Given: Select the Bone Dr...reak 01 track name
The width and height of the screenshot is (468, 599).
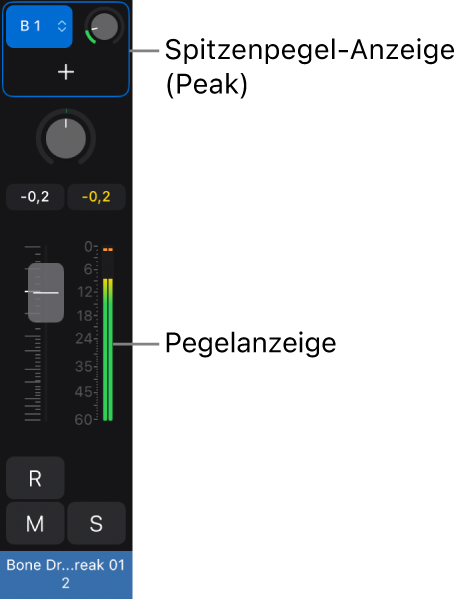Looking at the screenshot, I should click(x=66, y=565).
